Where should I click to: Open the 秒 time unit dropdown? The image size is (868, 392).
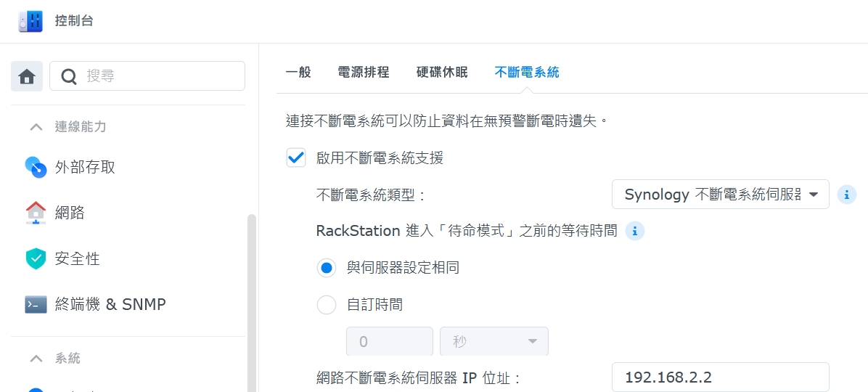coord(494,341)
